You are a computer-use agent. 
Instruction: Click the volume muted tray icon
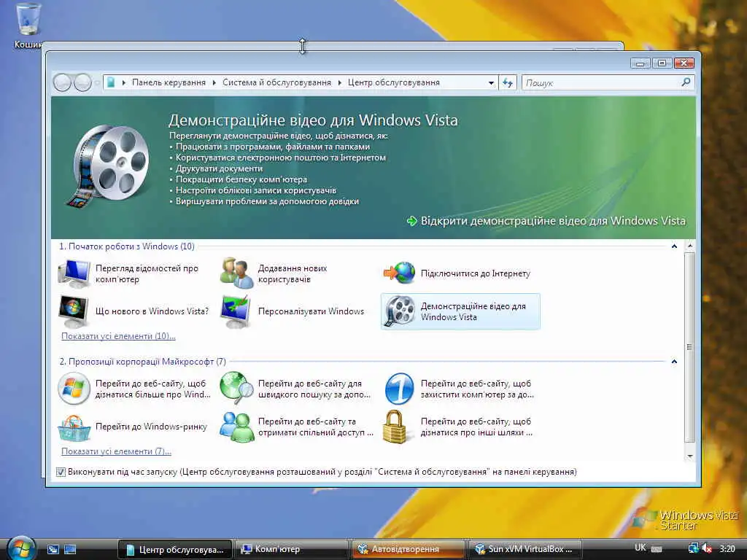(x=708, y=549)
